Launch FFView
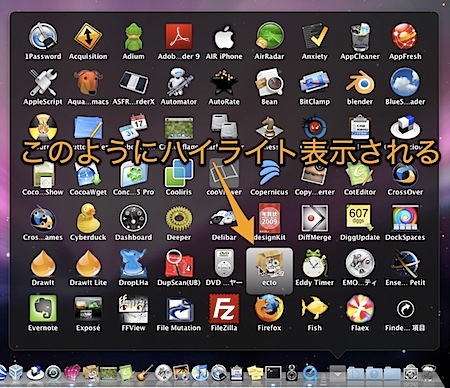The height and width of the screenshot is (388, 450). (x=133, y=309)
